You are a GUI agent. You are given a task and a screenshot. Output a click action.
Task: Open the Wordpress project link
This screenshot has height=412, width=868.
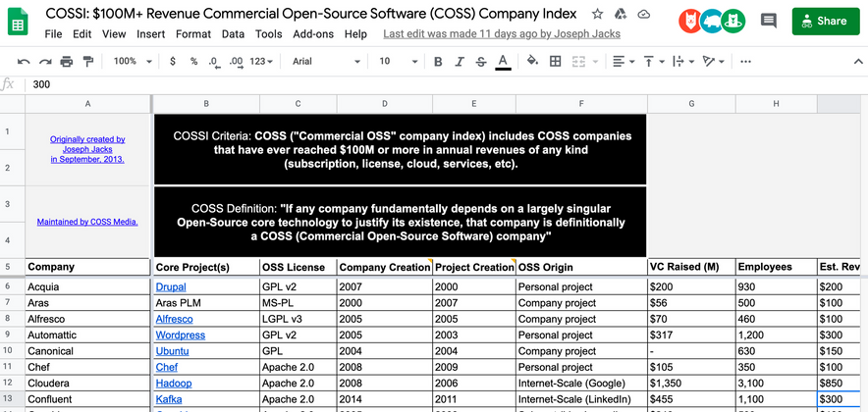click(x=181, y=335)
